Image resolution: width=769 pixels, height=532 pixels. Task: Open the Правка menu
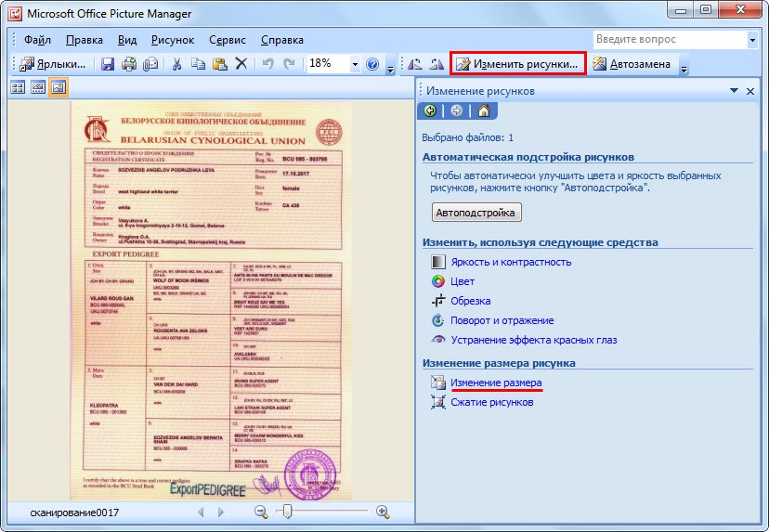[85, 40]
